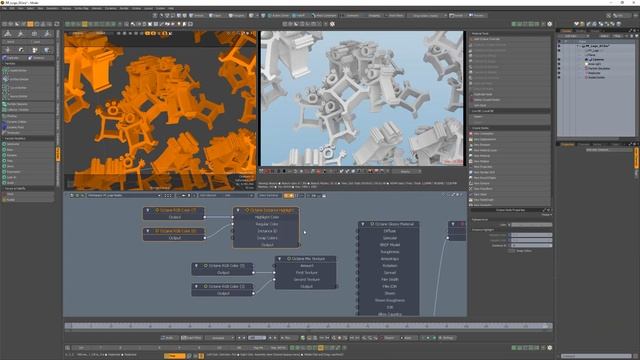The height and width of the screenshot is (360, 640).
Task: Click Instance ID field in Octane Node Properties
Action: pos(531,245)
